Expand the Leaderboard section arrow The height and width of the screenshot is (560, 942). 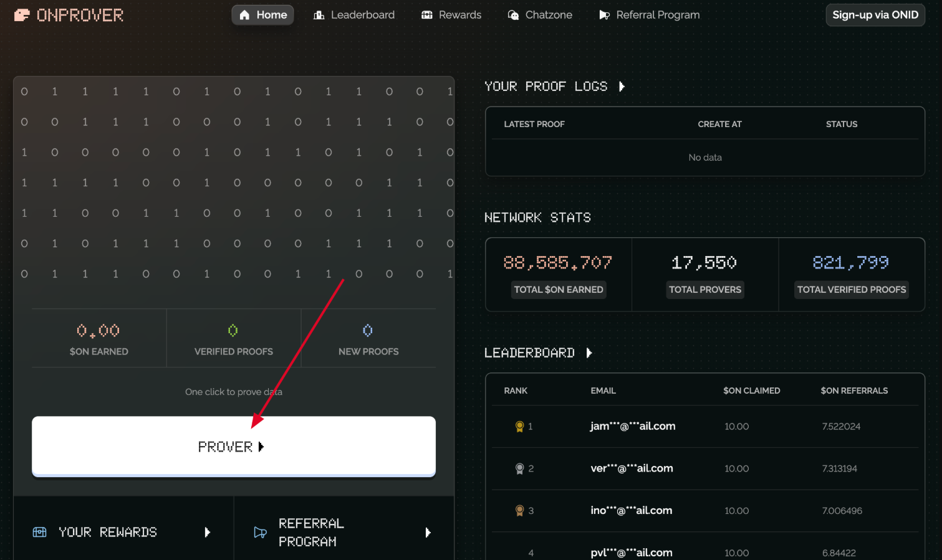coord(589,353)
